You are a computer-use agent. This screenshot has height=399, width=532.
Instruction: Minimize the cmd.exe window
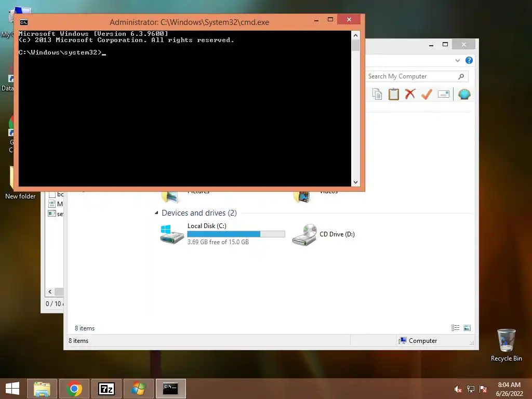pos(316,20)
